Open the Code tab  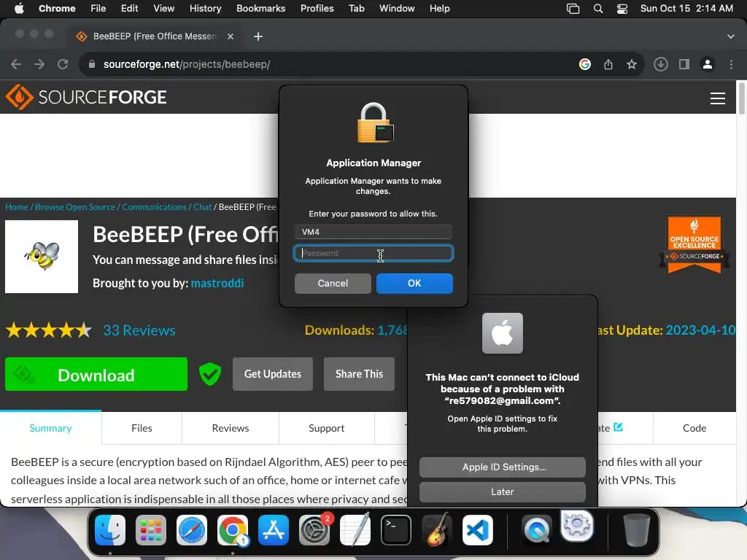[694, 428]
